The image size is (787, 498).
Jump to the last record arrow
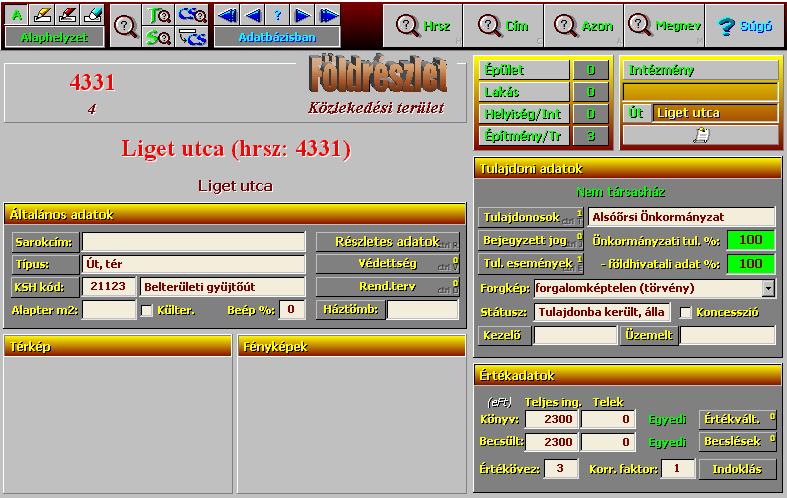(x=328, y=15)
